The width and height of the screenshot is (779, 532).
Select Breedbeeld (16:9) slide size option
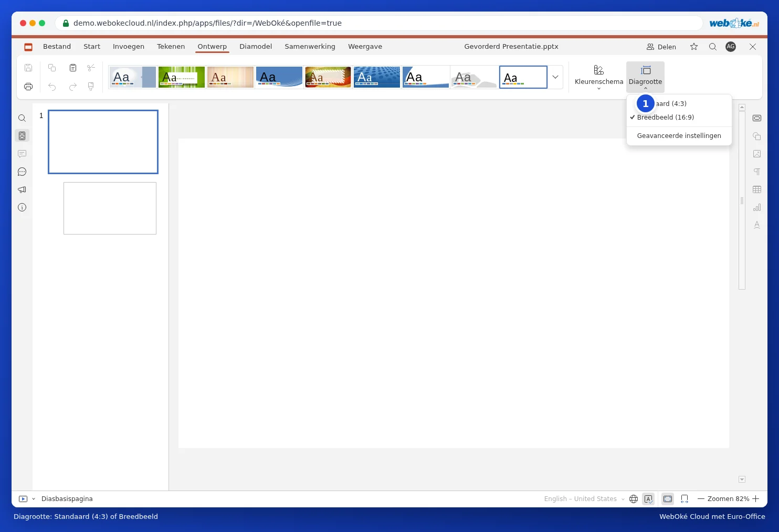coord(679,118)
